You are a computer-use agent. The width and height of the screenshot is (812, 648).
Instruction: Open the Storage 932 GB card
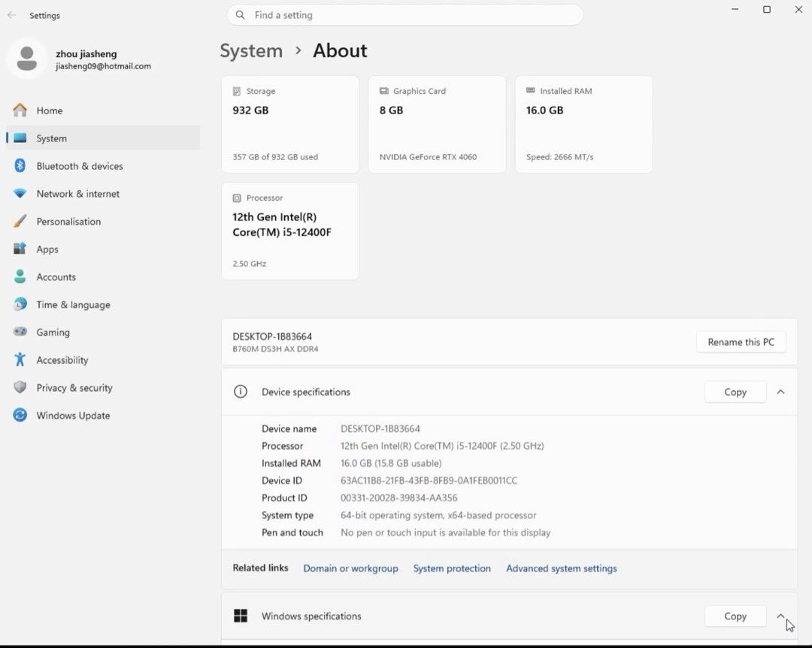pos(290,124)
